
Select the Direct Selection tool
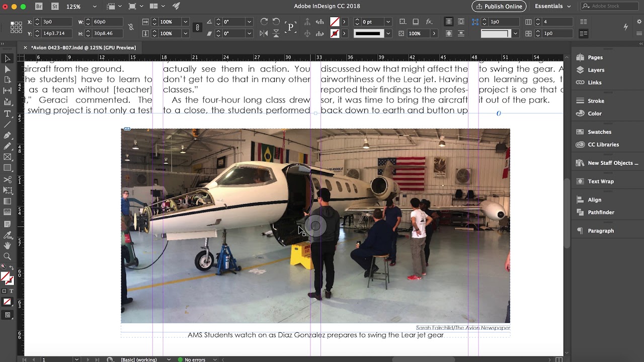7,69
